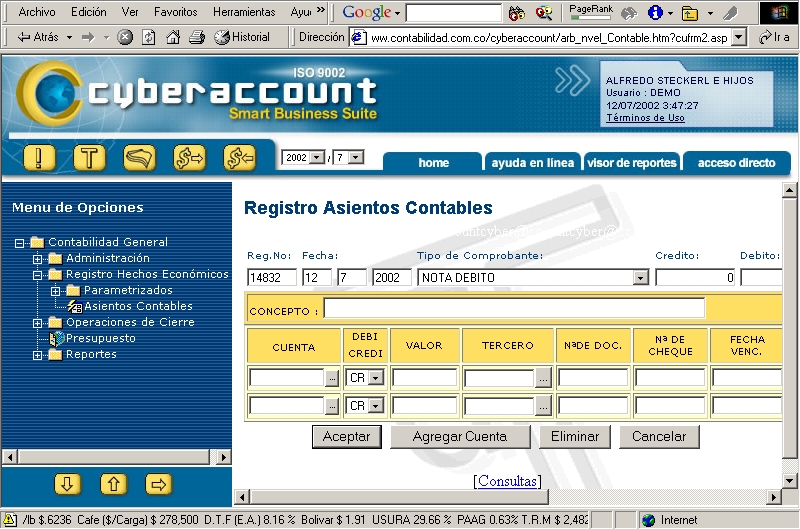Click the yellow right arrow button

[x=159, y=484]
